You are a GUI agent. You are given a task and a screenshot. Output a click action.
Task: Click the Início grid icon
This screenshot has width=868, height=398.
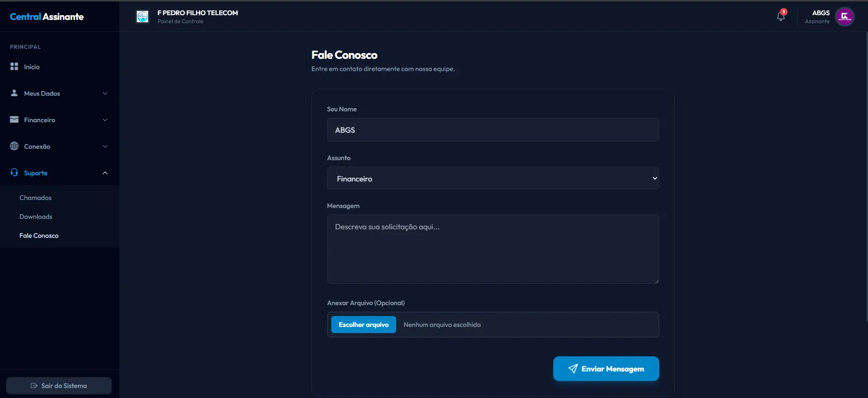pyautogui.click(x=14, y=67)
